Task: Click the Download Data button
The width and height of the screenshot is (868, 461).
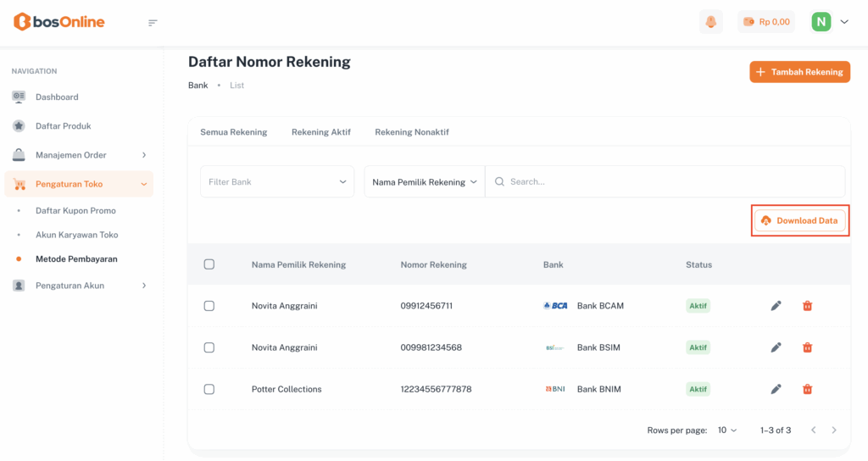Action: (x=800, y=220)
